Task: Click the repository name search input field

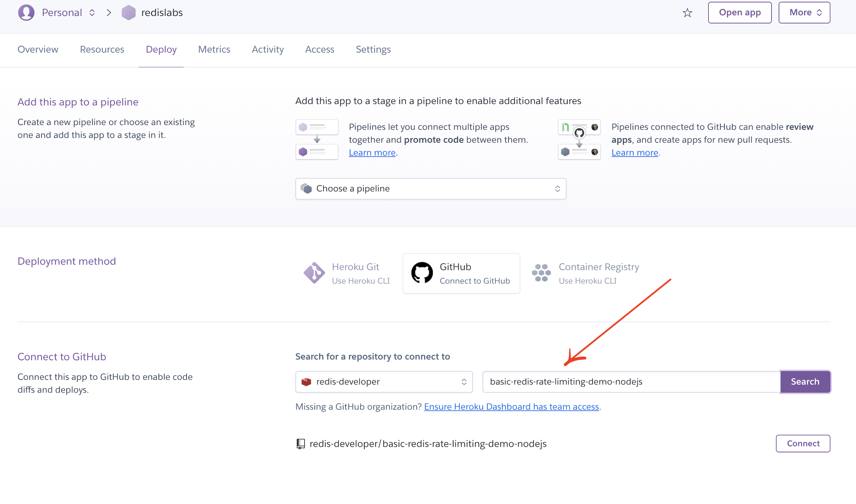Action: point(631,382)
